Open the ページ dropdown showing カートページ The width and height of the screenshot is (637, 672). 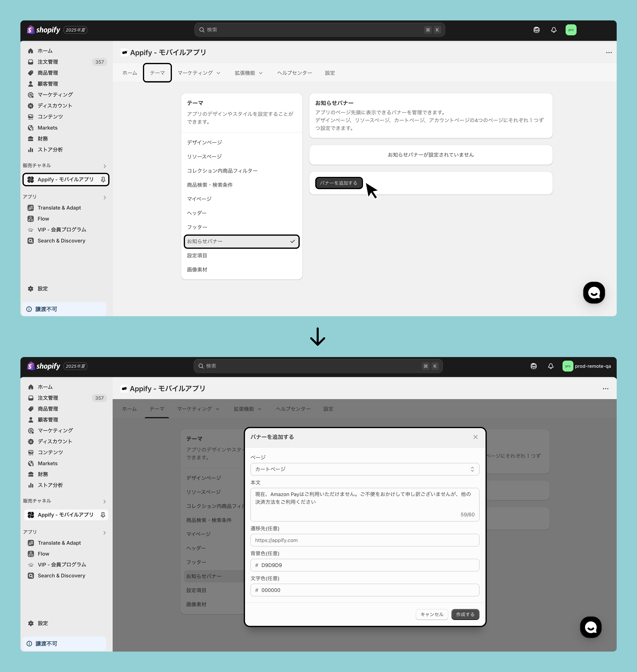[365, 469]
